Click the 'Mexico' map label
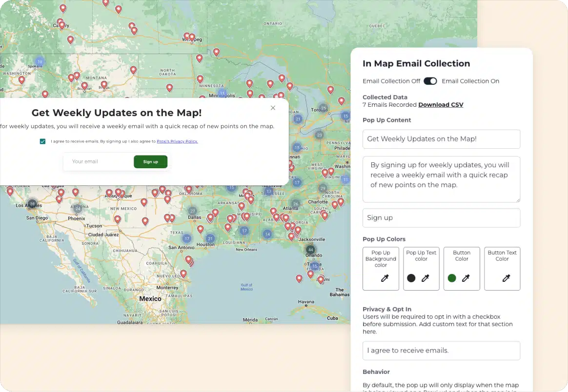 [150, 298]
